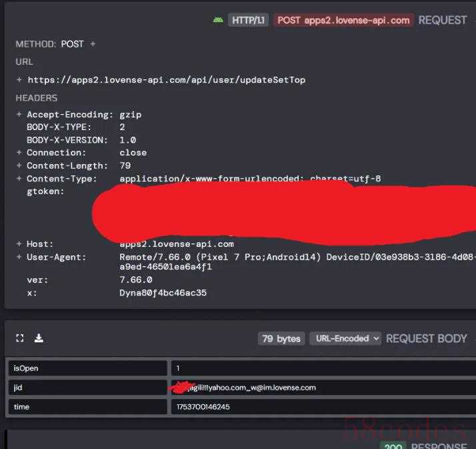Click the jid parameter name cell
Image resolution: width=476 pixels, height=449 pixels.
coord(88,388)
